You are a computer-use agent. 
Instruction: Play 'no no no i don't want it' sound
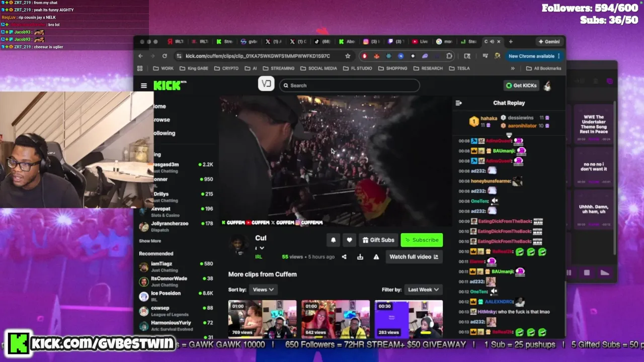click(594, 166)
